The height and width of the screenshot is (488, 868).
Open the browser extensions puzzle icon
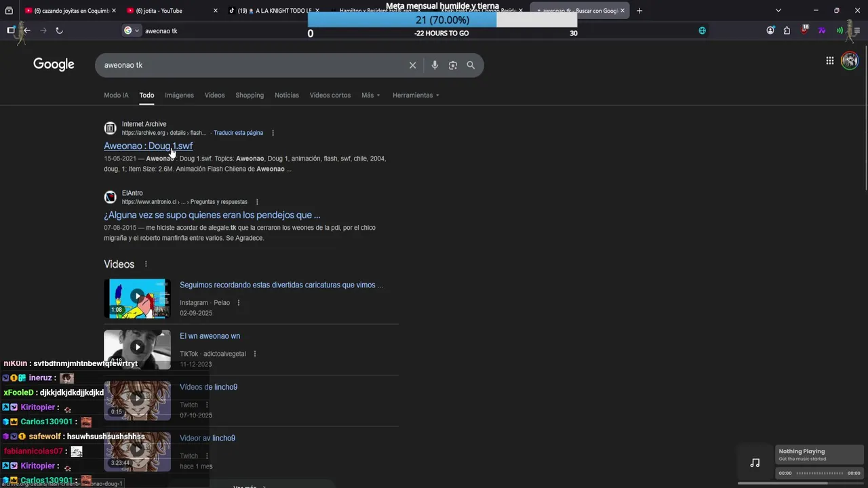(787, 30)
